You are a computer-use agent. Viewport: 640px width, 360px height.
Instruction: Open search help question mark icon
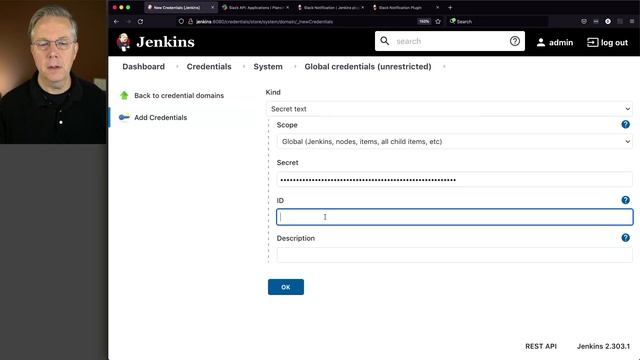click(515, 41)
